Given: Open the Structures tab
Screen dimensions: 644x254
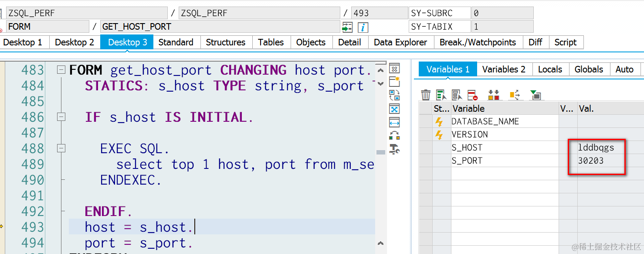Looking at the screenshot, I should [226, 42].
